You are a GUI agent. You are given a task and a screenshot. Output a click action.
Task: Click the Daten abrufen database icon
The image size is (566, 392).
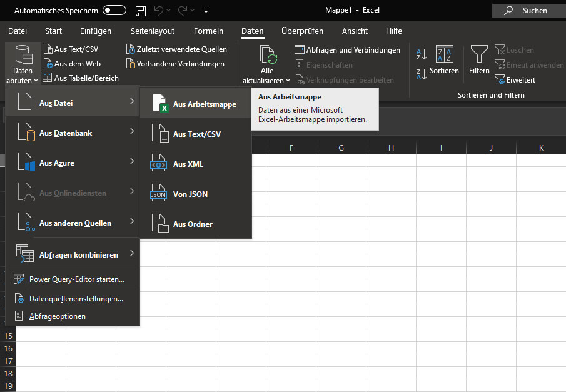24,54
